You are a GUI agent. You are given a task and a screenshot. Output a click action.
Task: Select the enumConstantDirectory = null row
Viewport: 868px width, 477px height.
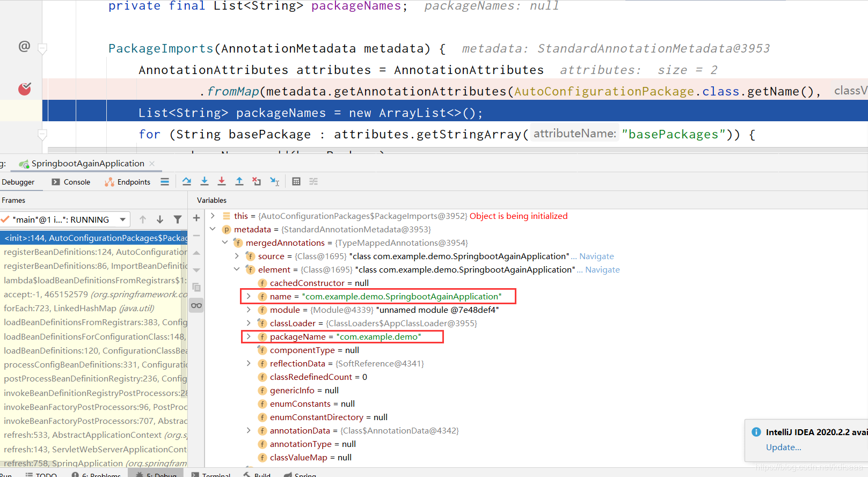(x=329, y=417)
